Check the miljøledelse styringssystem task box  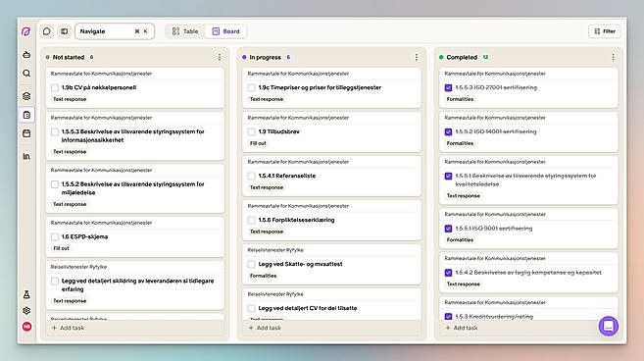[x=55, y=184]
